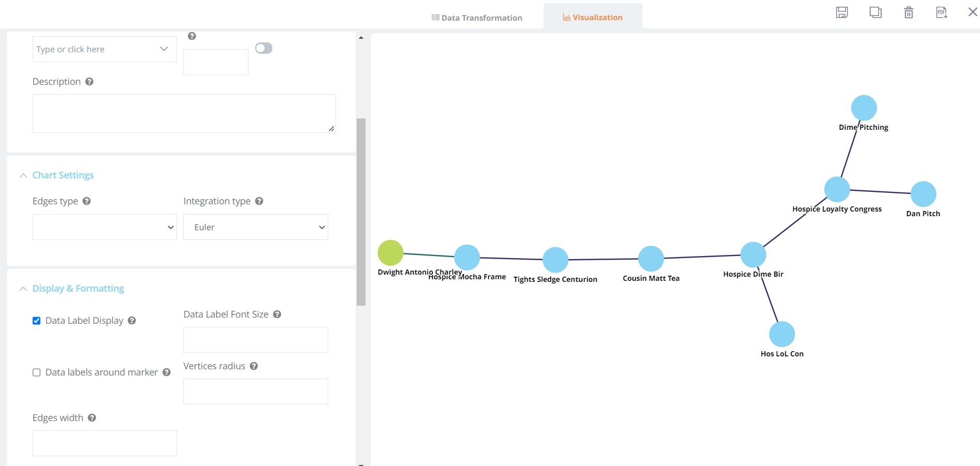
Task: Select the Visualization tab
Action: point(593,17)
